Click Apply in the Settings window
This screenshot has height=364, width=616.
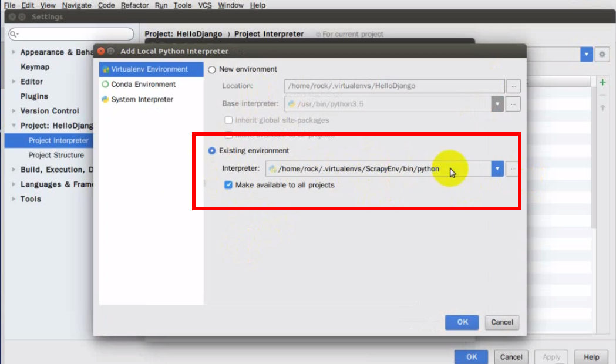(551, 357)
